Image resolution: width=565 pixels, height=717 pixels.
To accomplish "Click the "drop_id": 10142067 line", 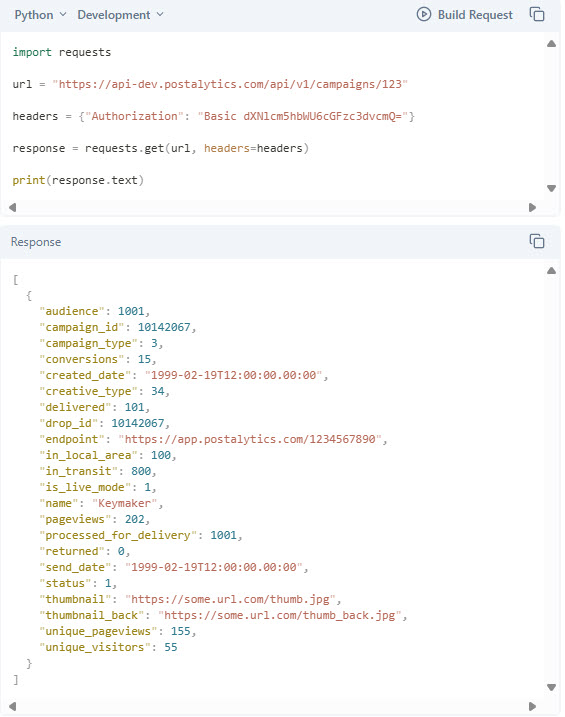I will pos(104,423).
